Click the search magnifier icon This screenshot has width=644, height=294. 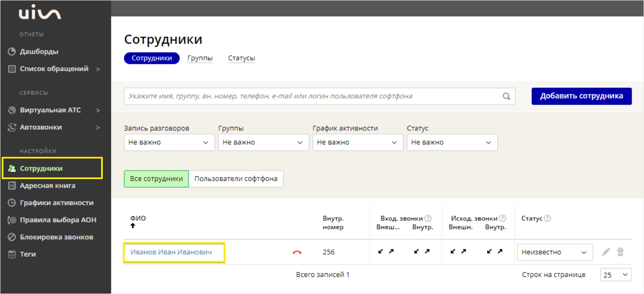506,96
